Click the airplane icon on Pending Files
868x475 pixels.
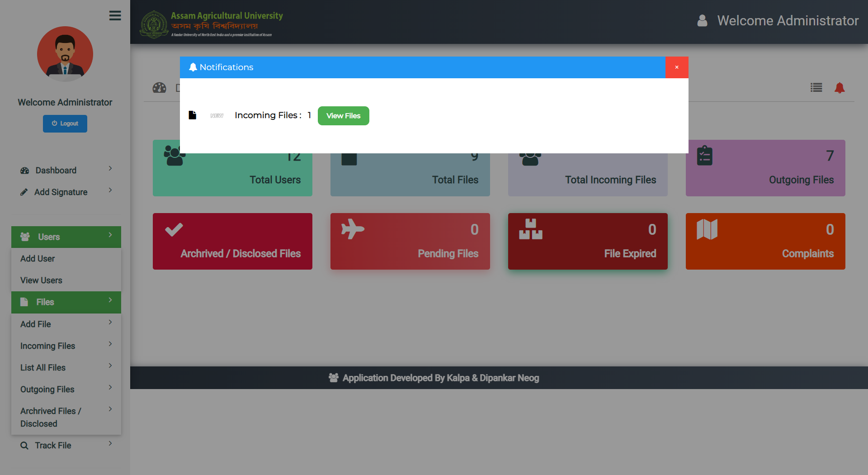click(x=353, y=229)
